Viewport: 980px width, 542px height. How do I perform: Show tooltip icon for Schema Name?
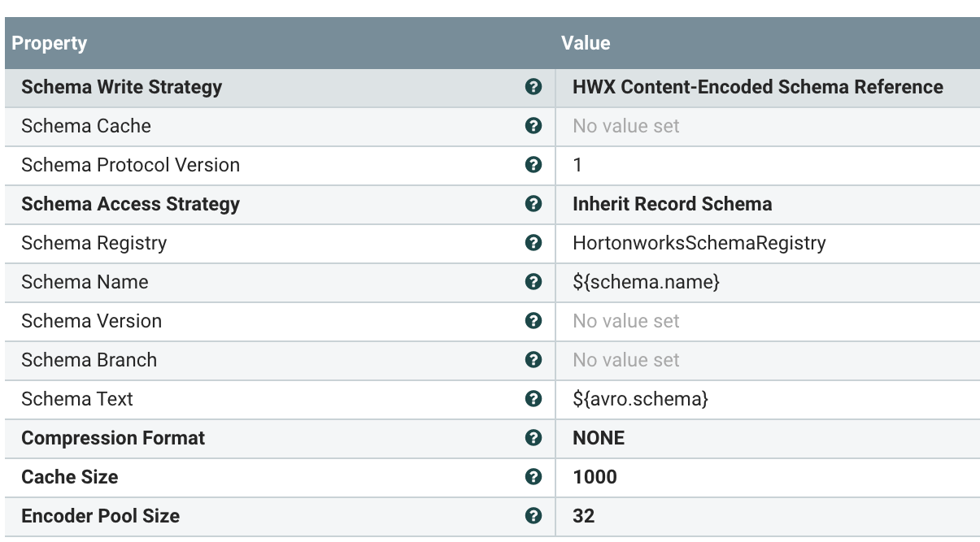[534, 282]
